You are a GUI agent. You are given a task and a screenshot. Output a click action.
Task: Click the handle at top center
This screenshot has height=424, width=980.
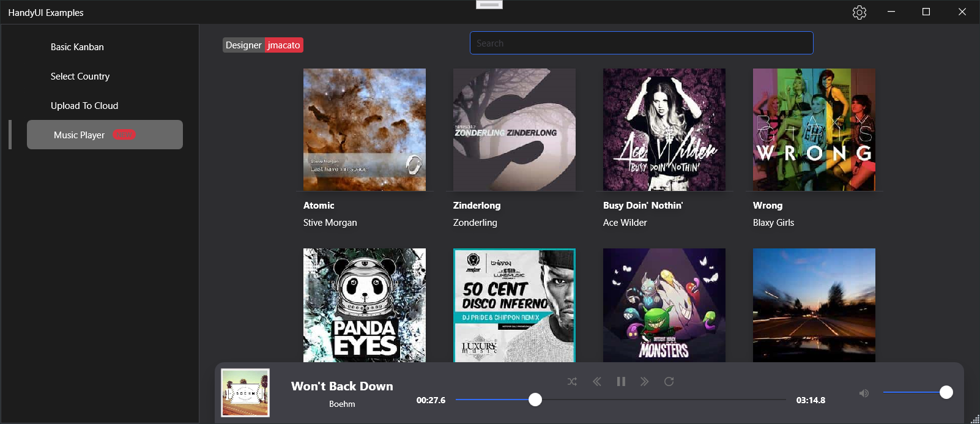(x=489, y=4)
